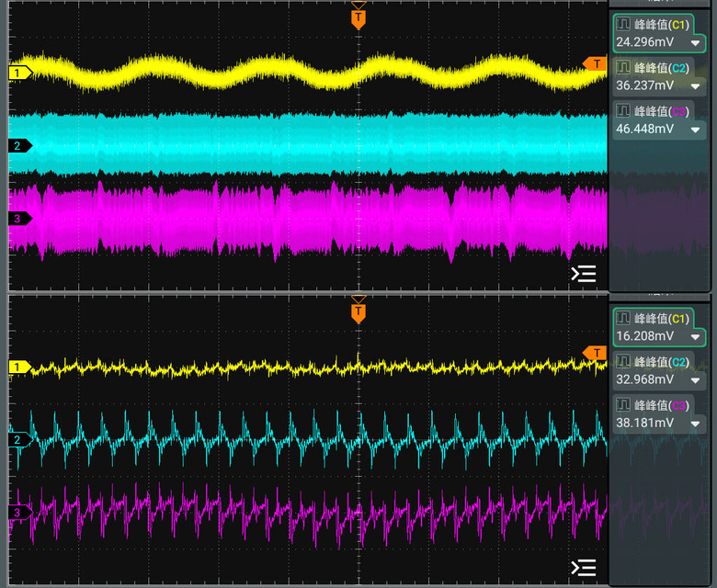Select the 38.181mV value text

pos(644,423)
